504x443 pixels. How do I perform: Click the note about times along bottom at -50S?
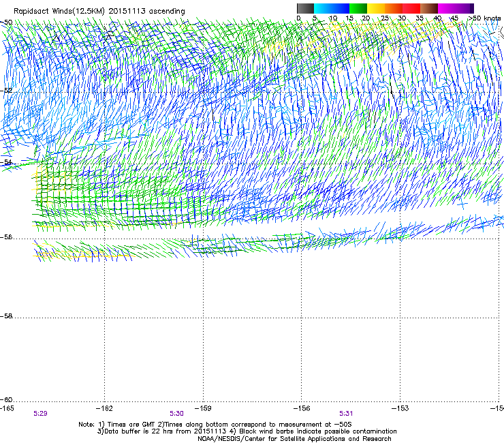(255, 425)
